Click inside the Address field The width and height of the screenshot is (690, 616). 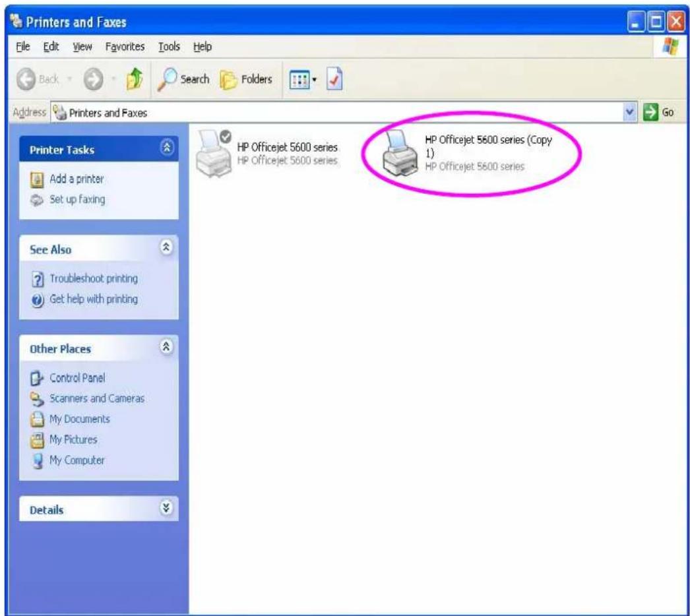click(x=338, y=113)
